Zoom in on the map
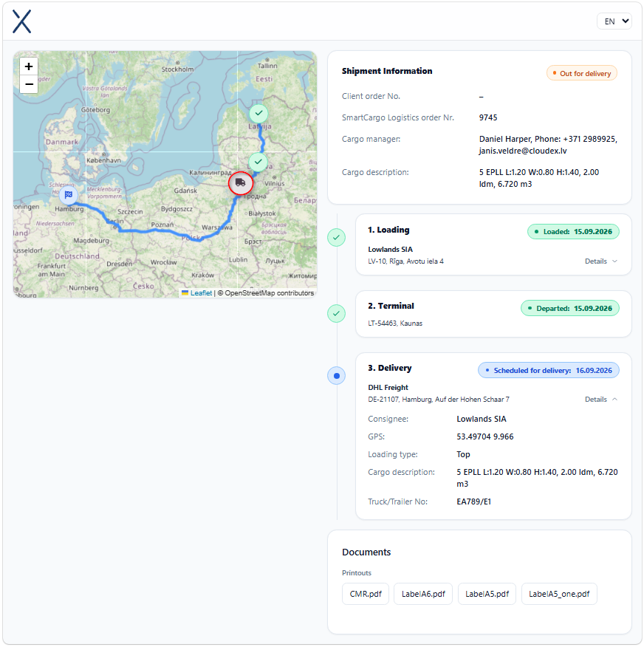The height and width of the screenshot is (647, 644). [29, 66]
